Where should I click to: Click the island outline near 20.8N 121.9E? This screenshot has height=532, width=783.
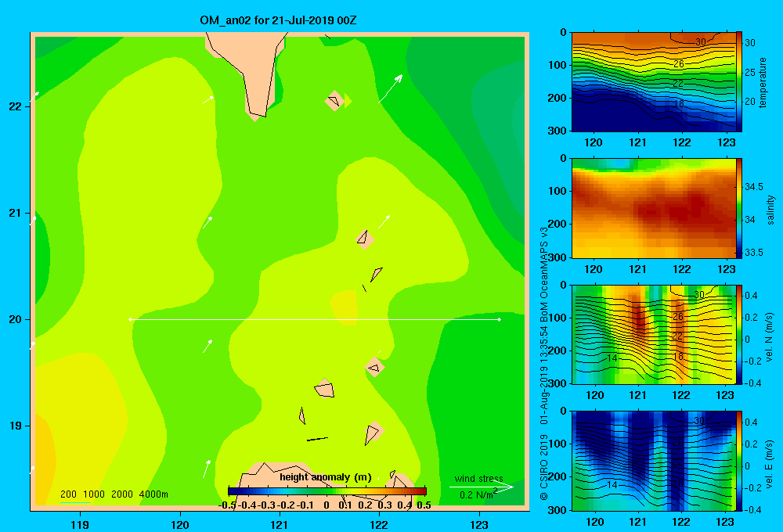tap(365, 239)
